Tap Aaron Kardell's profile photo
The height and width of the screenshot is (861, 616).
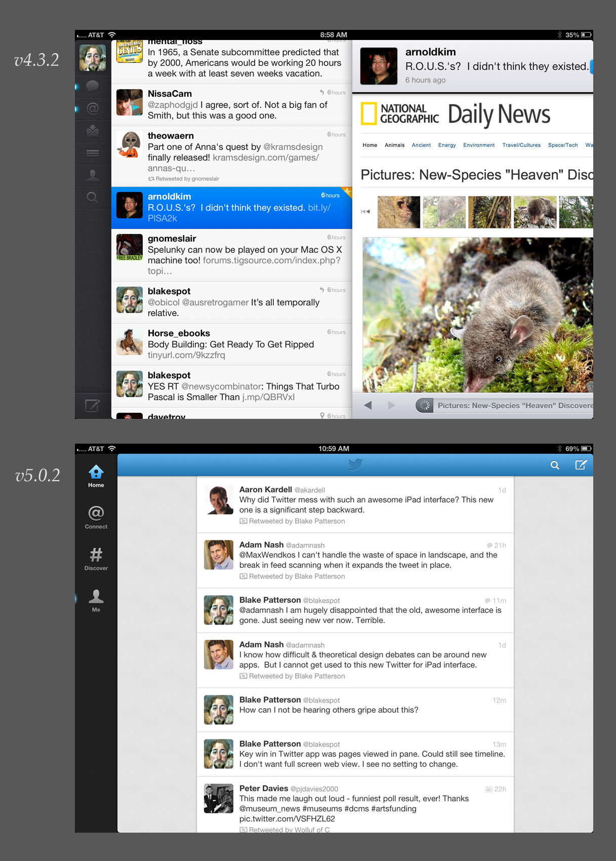tap(219, 500)
